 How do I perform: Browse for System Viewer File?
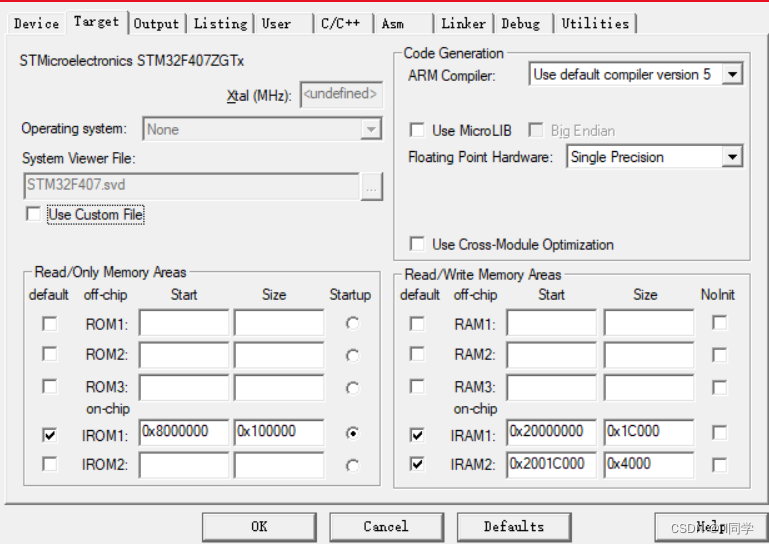371,187
